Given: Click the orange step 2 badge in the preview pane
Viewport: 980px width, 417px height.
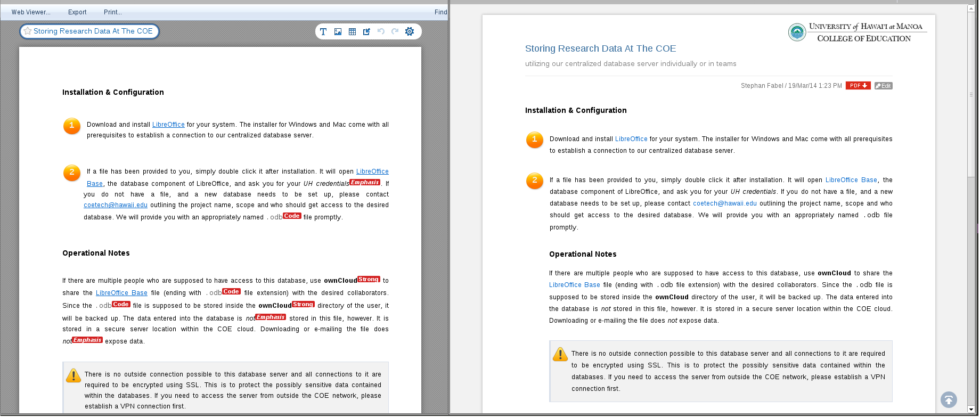Looking at the screenshot, I should (535, 181).
